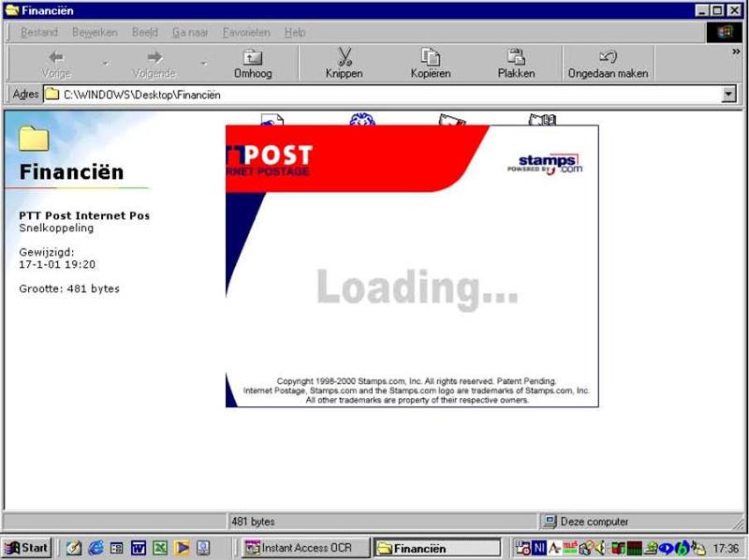Open the speaker volume tray icon

[x=600, y=548]
